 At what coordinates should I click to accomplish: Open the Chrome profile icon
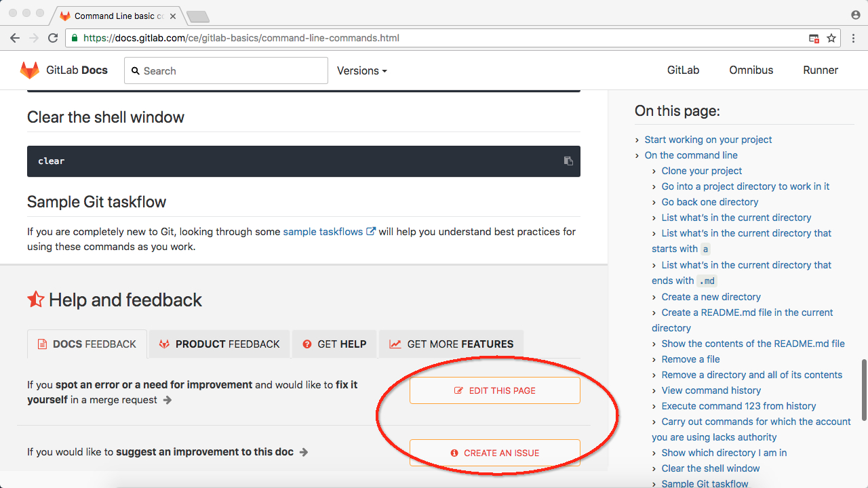pos(856,14)
